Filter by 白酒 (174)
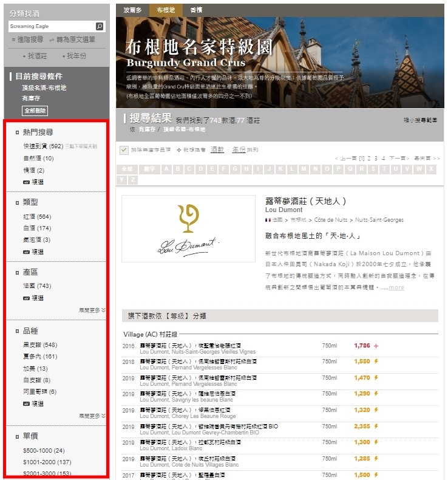 click(37, 228)
